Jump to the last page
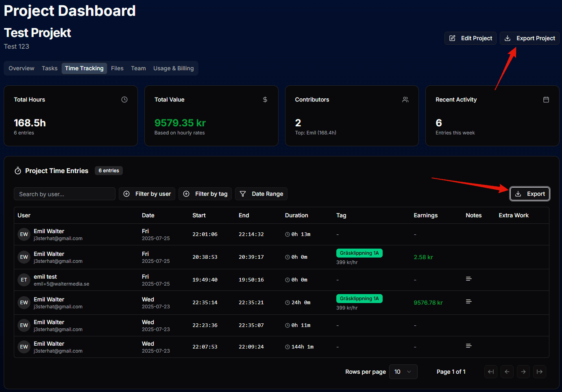562x392 pixels. [x=540, y=372]
